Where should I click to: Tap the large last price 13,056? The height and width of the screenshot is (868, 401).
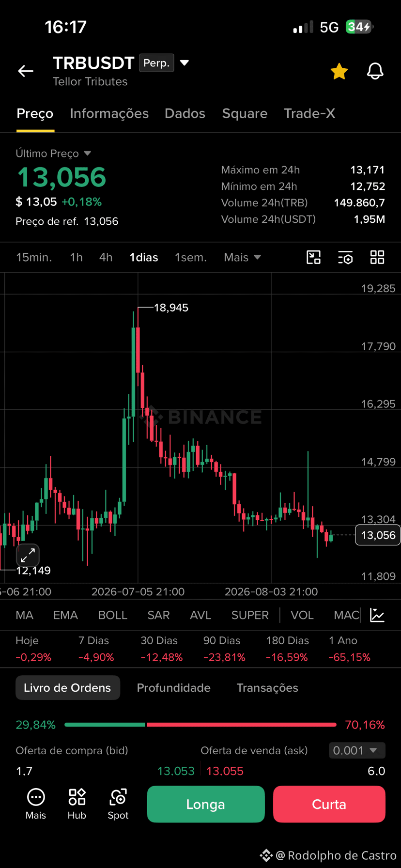tap(62, 177)
